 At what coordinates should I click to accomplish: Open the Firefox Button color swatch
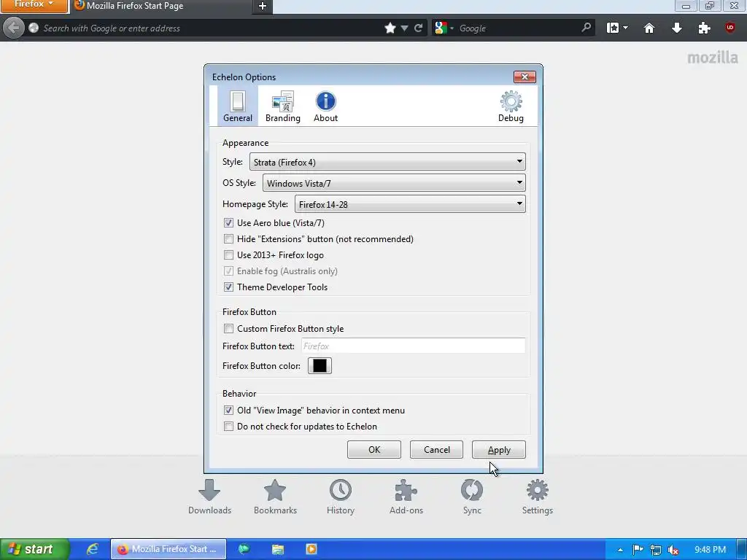pos(320,366)
